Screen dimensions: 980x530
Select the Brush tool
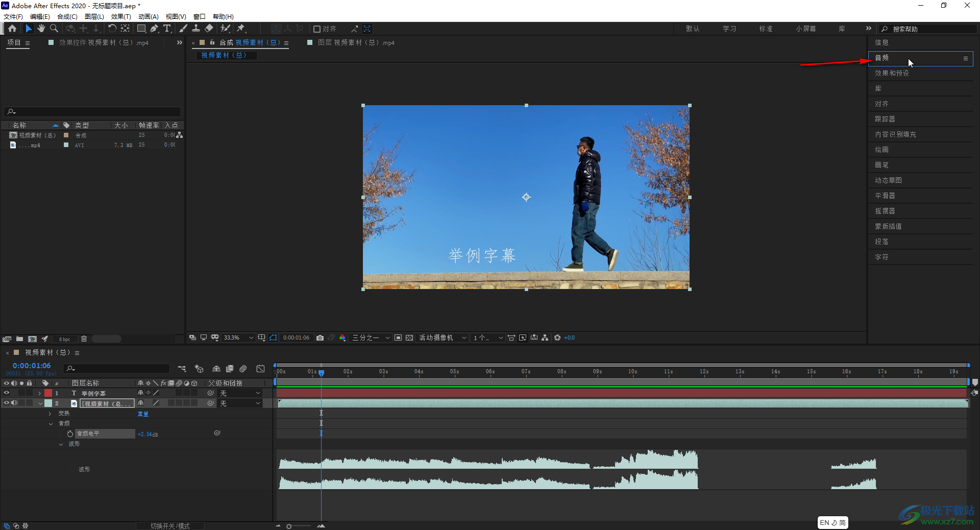(x=183, y=29)
